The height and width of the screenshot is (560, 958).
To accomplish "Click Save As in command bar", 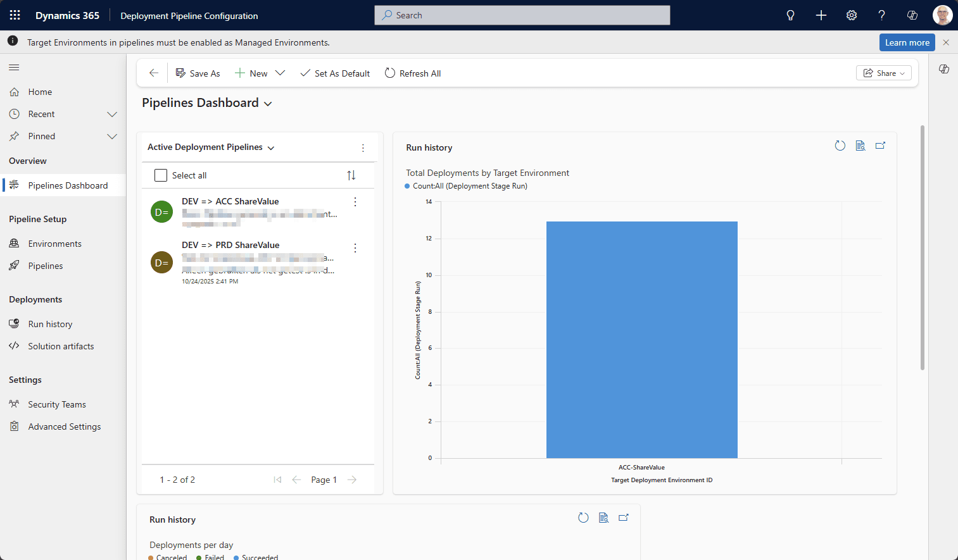I will 198,73.
